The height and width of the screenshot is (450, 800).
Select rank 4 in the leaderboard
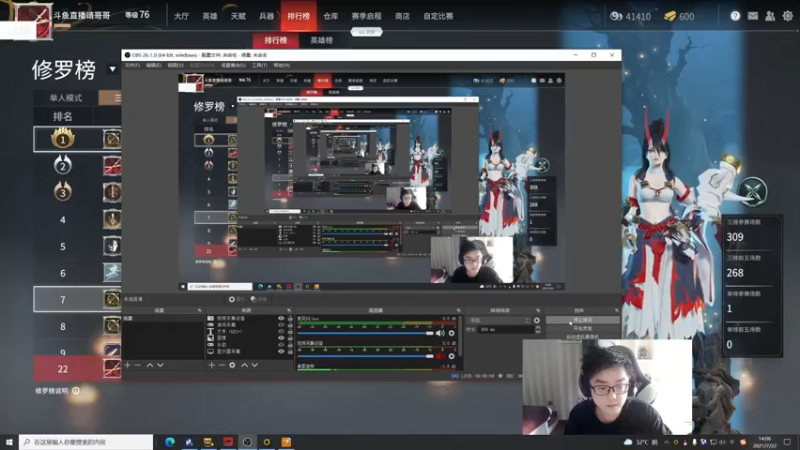click(x=77, y=220)
